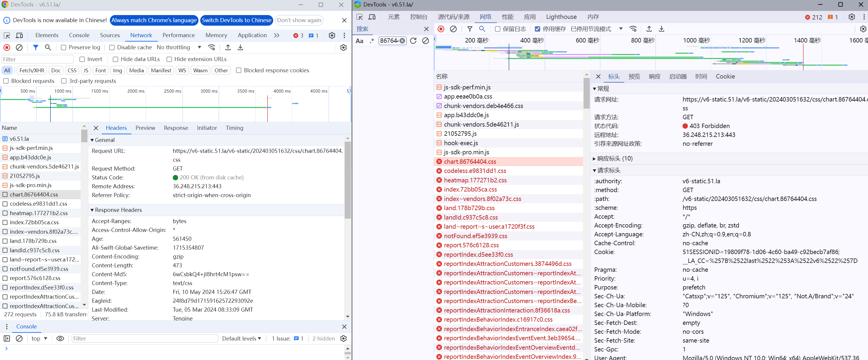Click export HAR download icon in left DevTools
This screenshot has width=868, height=360.
pyautogui.click(x=240, y=48)
